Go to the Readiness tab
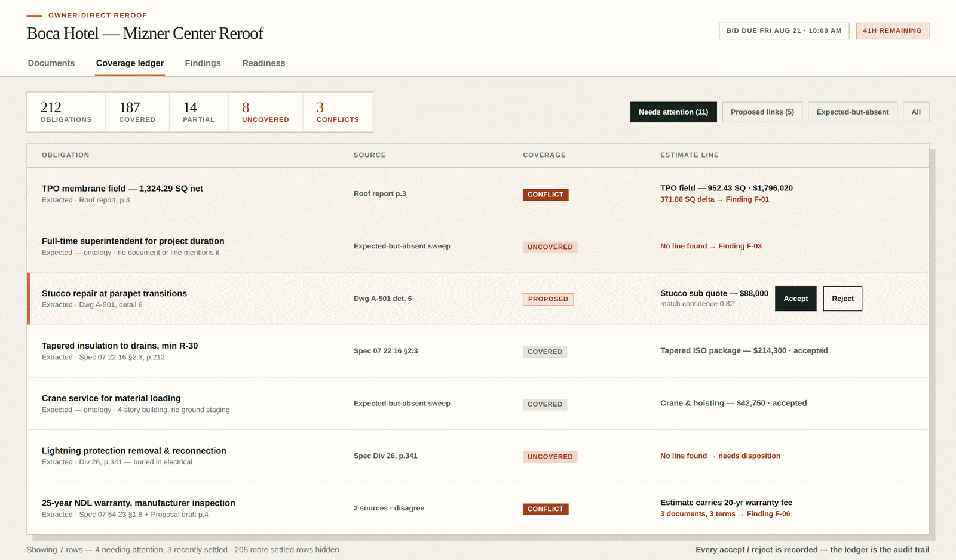This screenshot has width=956, height=560. tap(263, 63)
